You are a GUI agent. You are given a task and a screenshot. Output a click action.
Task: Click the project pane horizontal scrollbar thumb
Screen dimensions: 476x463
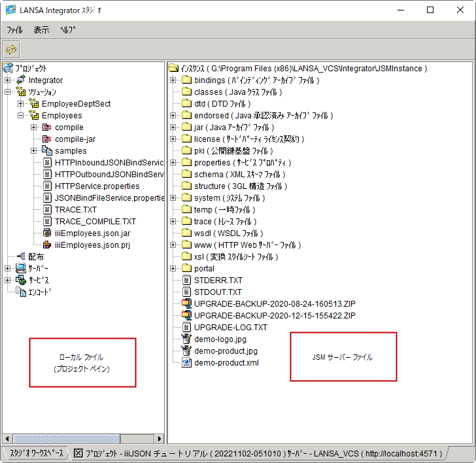tap(67, 438)
